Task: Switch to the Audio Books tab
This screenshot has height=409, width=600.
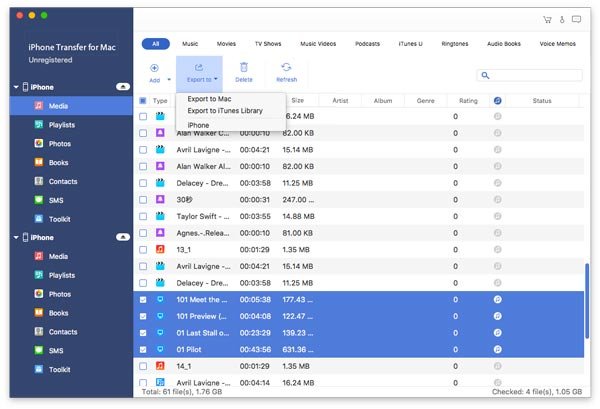Action: tap(504, 44)
